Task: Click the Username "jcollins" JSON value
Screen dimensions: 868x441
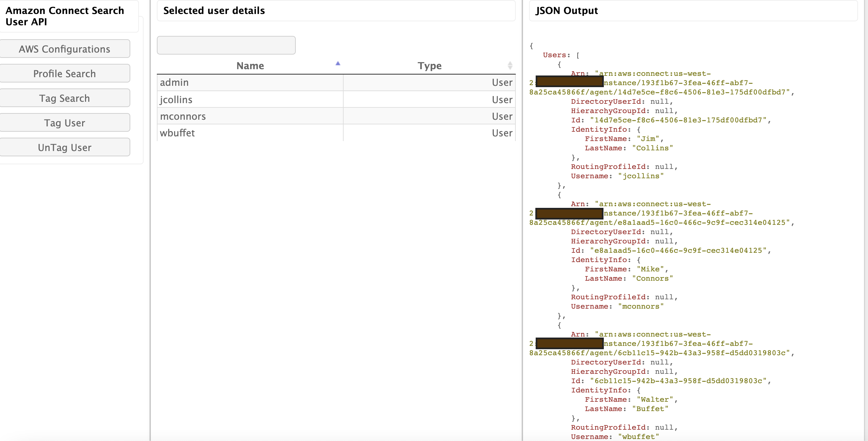Action: pos(641,176)
